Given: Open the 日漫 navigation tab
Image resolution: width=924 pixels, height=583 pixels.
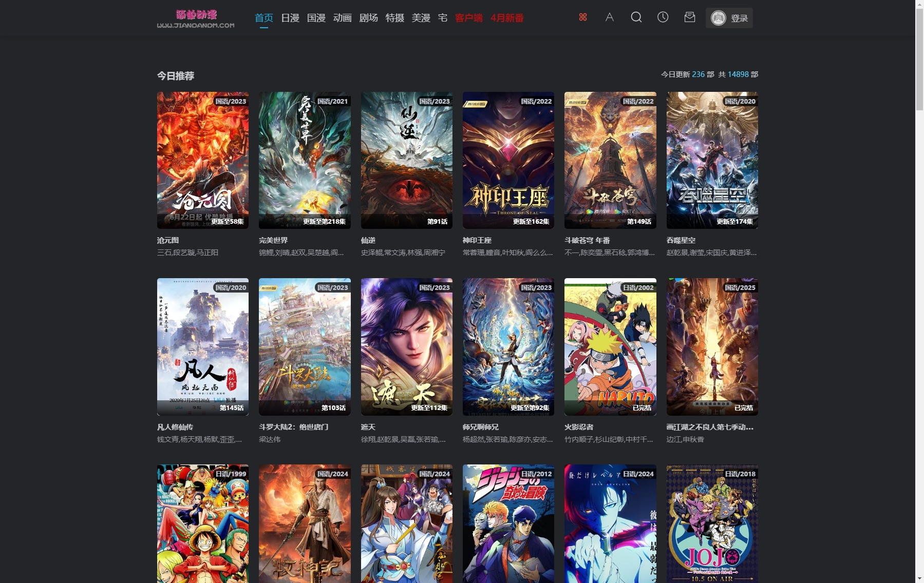Looking at the screenshot, I should 290,18.
